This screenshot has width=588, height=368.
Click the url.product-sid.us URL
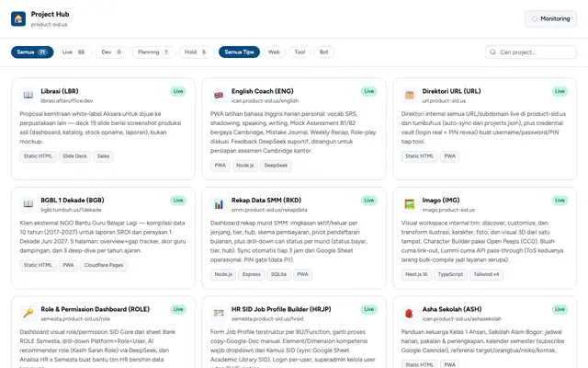[444, 100]
